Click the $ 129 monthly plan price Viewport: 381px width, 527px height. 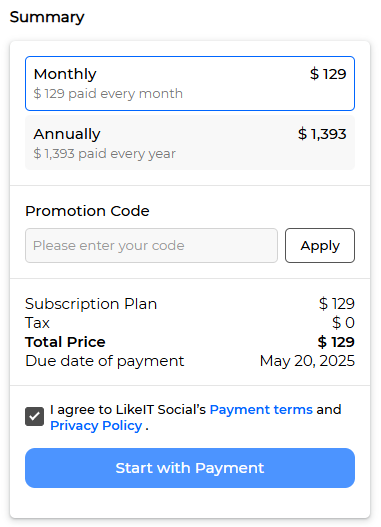pyautogui.click(x=328, y=74)
